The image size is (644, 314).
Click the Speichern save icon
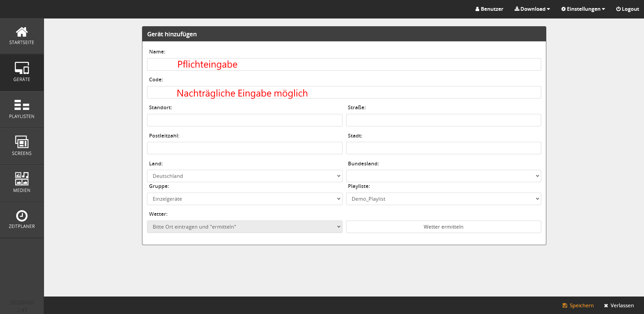[x=565, y=306]
